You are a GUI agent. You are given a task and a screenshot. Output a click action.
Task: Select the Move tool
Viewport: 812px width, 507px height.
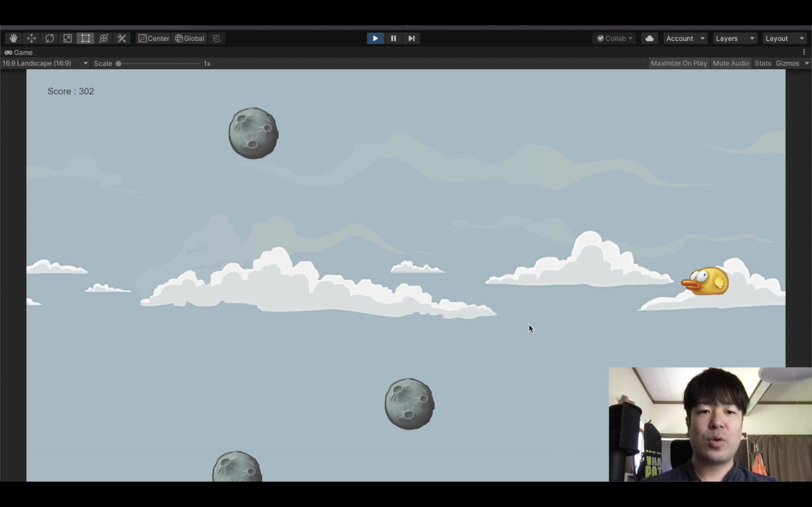32,38
